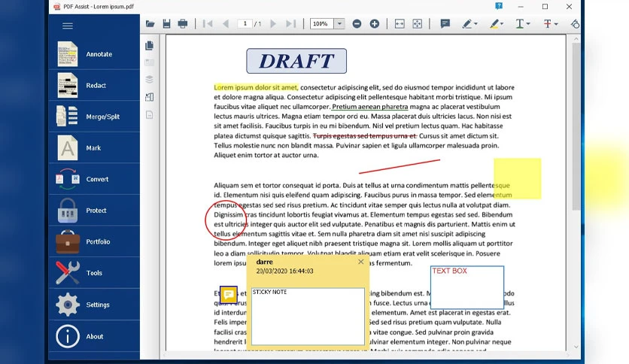The image size is (629, 364).
Task: Click the Settings gear icon
Action: pos(68,305)
